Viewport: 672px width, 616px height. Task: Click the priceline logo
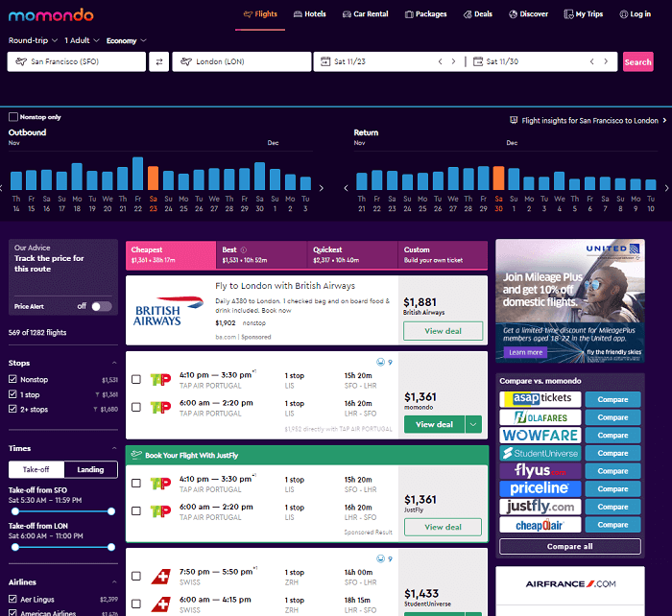(x=540, y=488)
